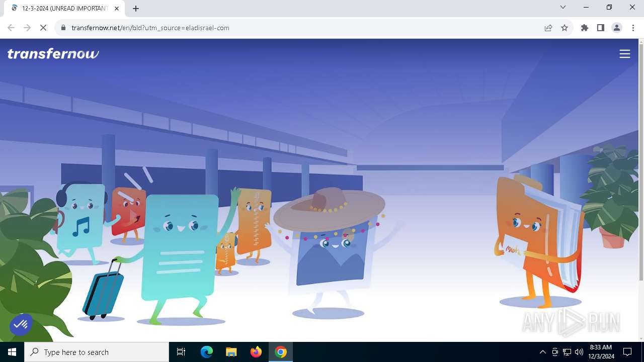Open the checkmark widget badge at page corner
644x362 pixels.
(21, 325)
